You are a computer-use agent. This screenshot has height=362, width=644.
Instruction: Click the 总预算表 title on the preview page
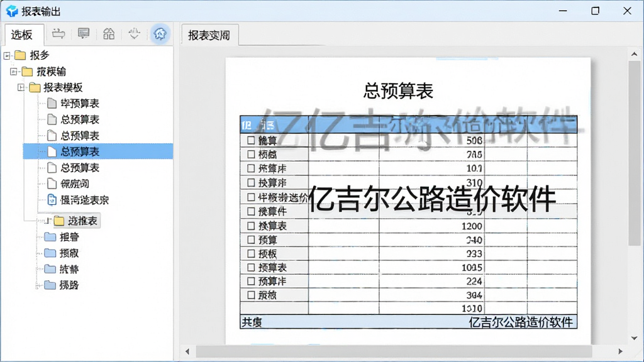point(398,90)
